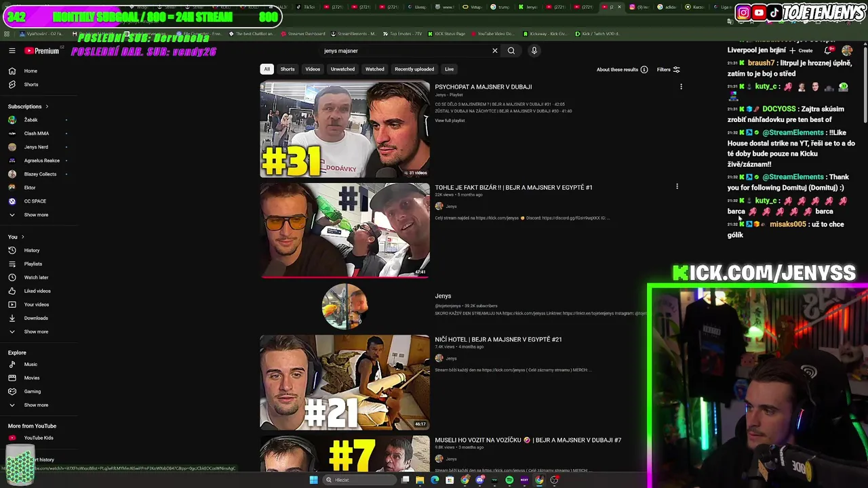Open Spotify from the taskbar
This screenshot has width=868, height=488.
(x=509, y=480)
